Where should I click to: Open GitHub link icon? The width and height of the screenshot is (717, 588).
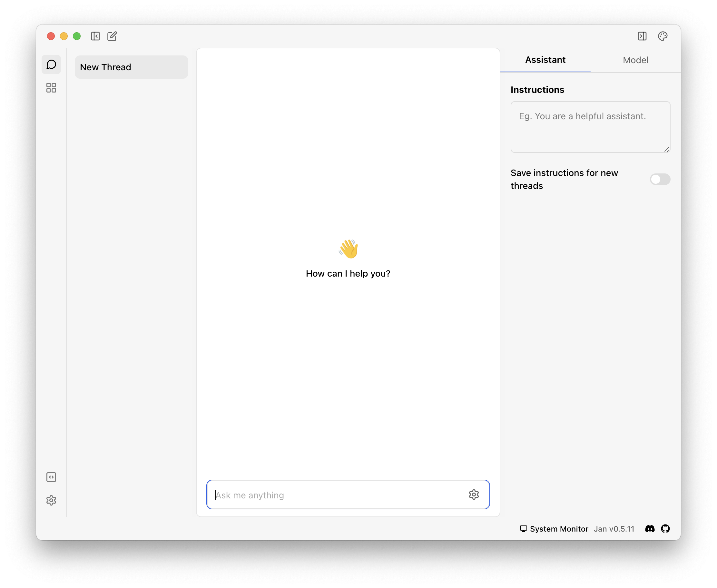pyautogui.click(x=665, y=529)
